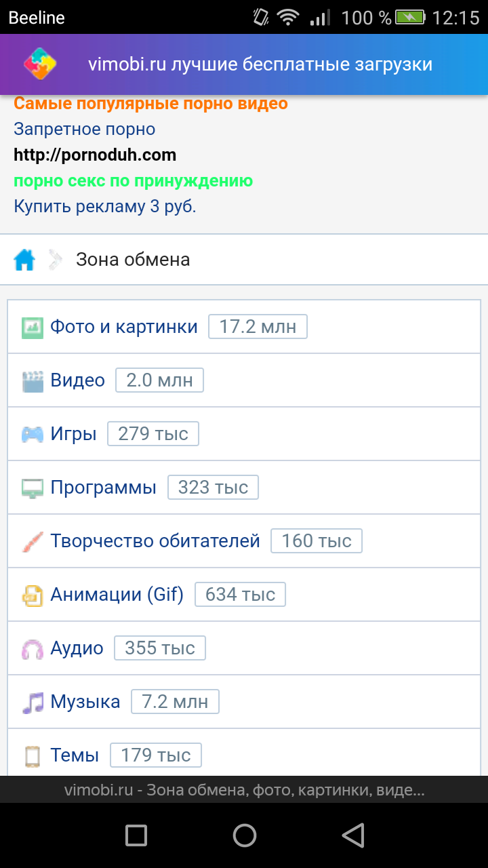The height and width of the screenshot is (868, 488).
Task: Open the Фото и картинки section
Action: coord(124,327)
